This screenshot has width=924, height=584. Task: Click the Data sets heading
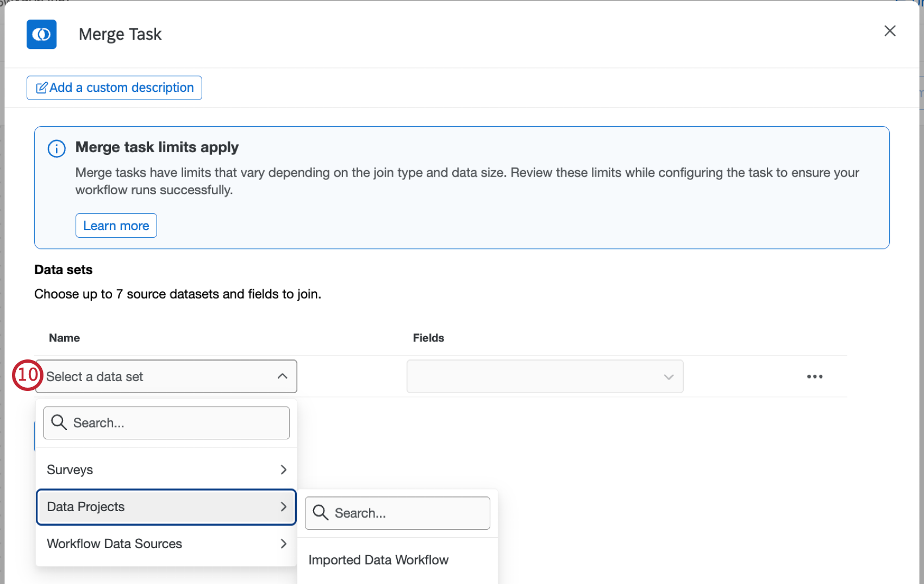(64, 270)
